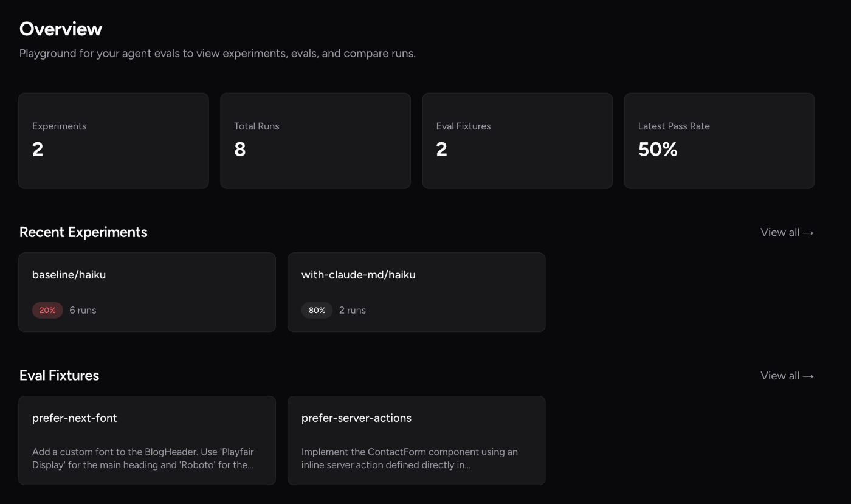Click the ContactForm server action description

[409, 458]
